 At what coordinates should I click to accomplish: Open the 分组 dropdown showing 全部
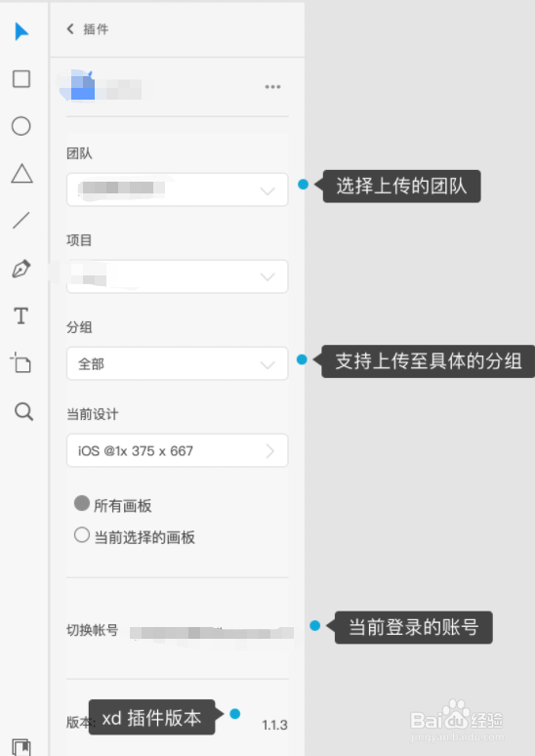[x=177, y=363]
